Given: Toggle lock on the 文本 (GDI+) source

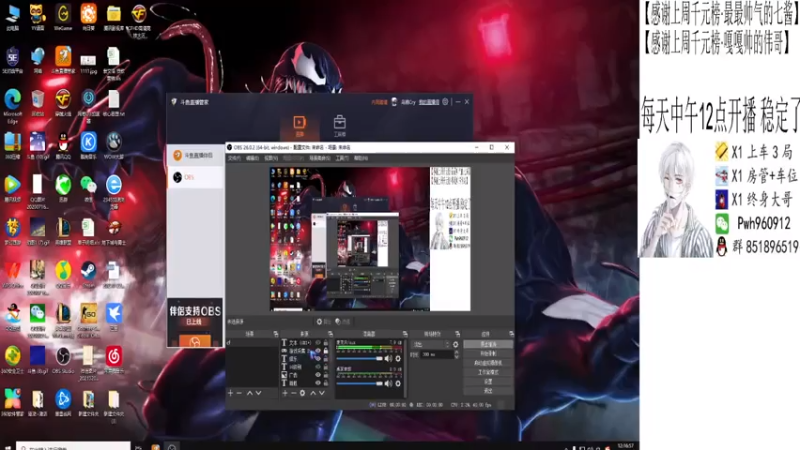Looking at the screenshot, I should [x=326, y=342].
